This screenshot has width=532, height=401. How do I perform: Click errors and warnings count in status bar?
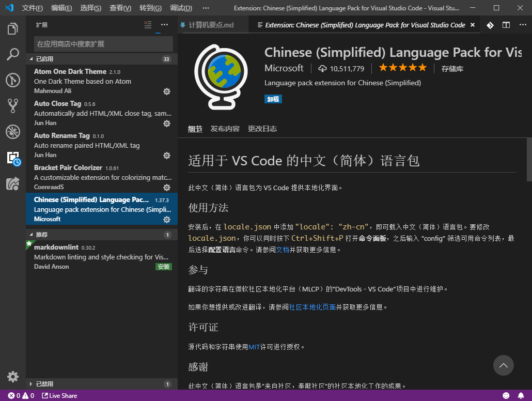(x=21, y=395)
